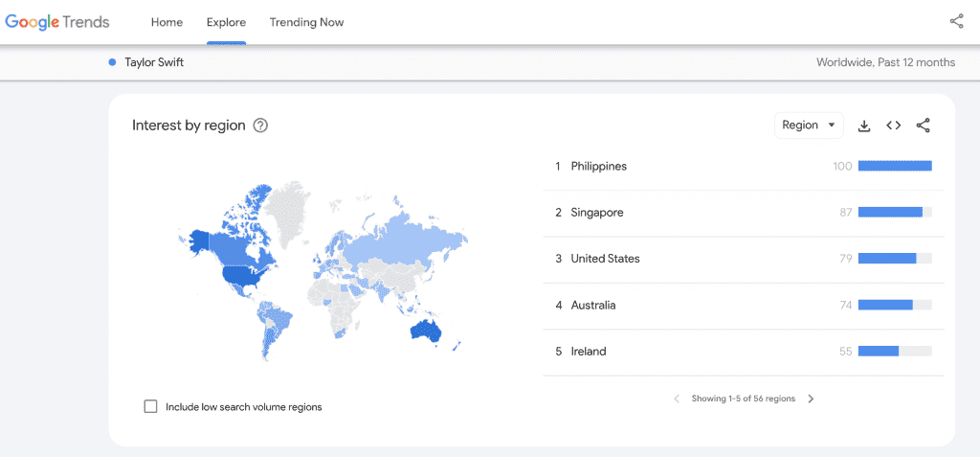Image resolution: width=980 pixels, height=457 pixels.
Task: Download the Interest by region CSV data
Action: coord(864,126)
